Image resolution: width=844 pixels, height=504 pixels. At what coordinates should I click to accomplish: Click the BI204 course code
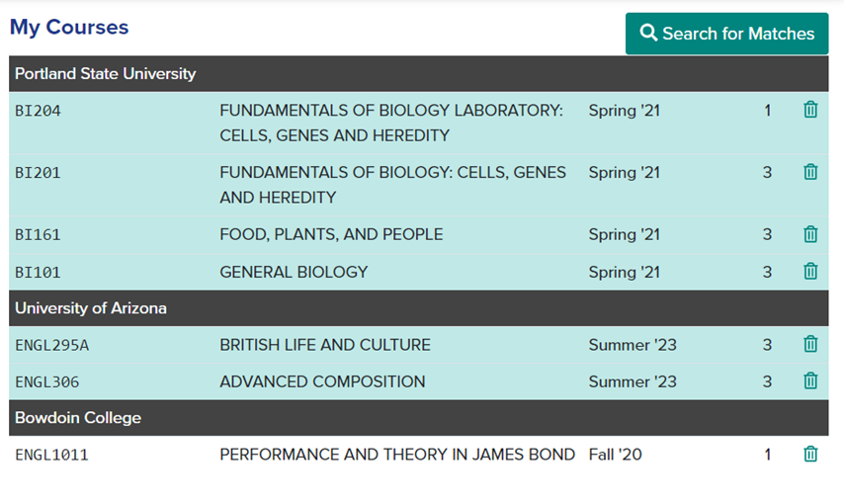(x=38, y=111)
